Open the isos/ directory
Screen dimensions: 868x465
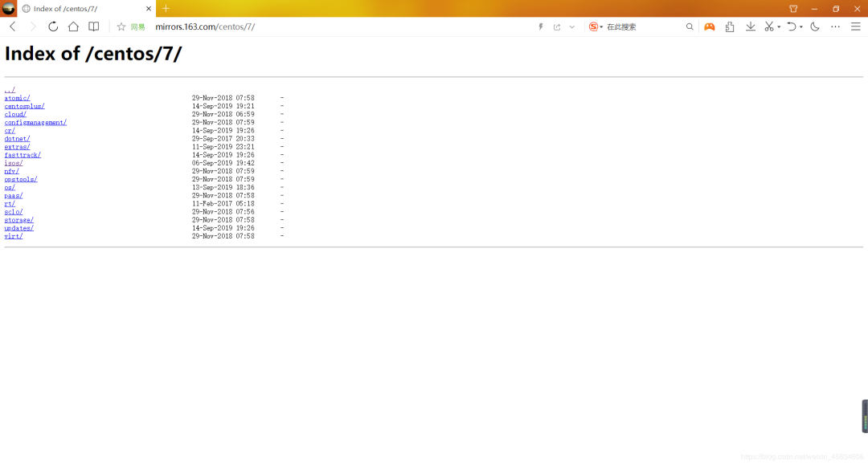[14, 163]
